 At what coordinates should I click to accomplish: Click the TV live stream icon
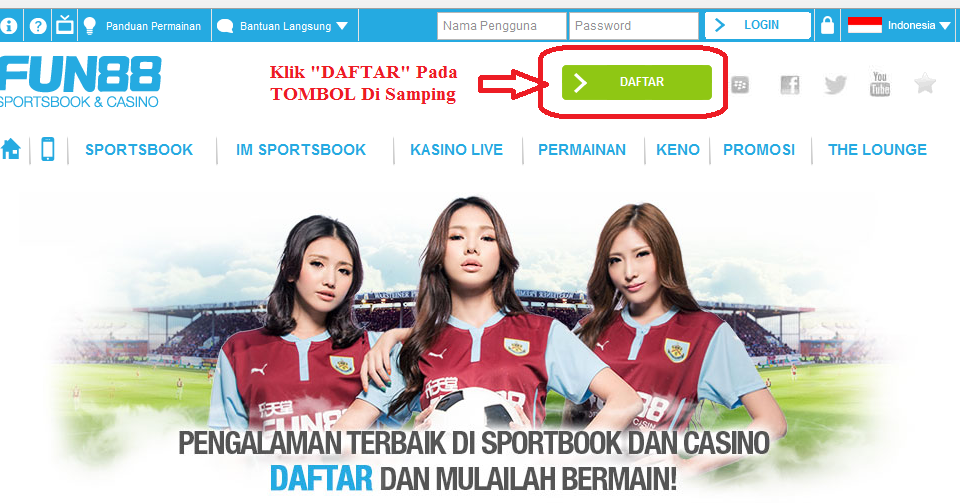pyautogui.click(x=65, y=25)
